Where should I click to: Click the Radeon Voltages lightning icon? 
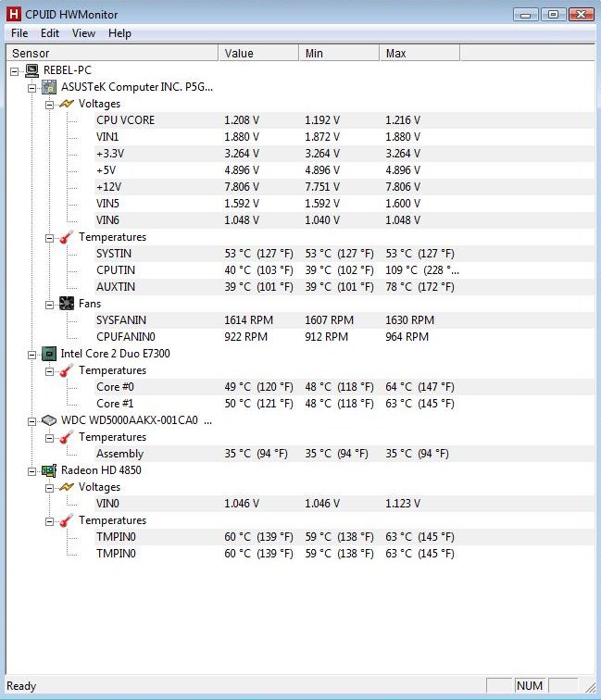[x=67, y=487]
